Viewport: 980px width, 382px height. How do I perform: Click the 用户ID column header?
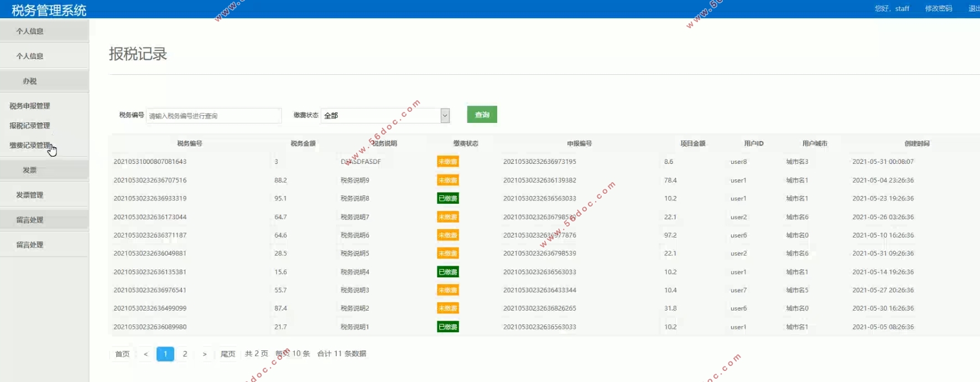pyautogui.click(x=754, y=143)
